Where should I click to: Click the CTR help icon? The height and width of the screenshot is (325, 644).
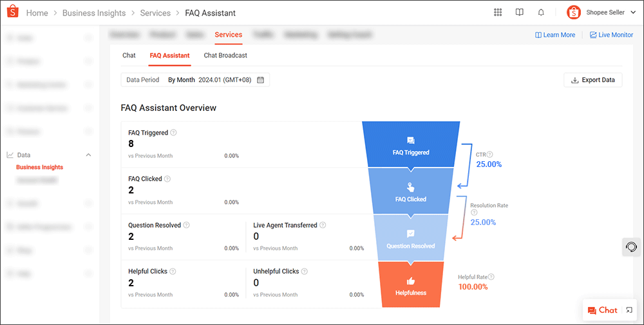click(x=489, y=155)
